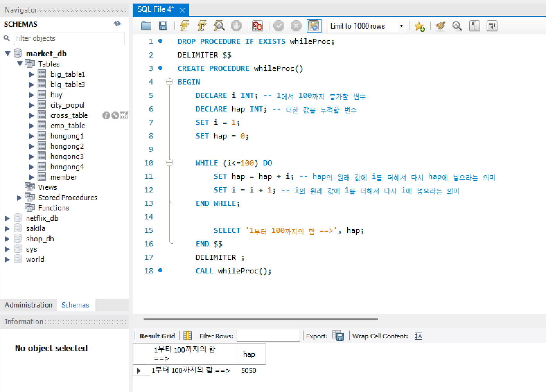Expand the big_table1 table

[31, 74]
